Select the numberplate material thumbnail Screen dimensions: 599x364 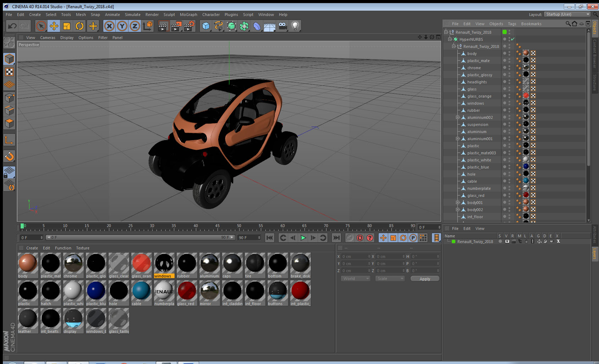tap(164, 291)
